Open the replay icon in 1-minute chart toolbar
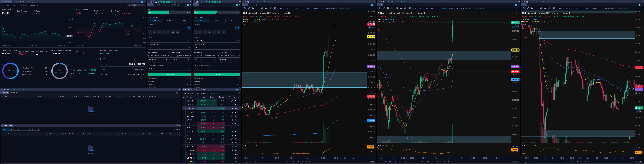The image size is (644, 164). [271, 8]
